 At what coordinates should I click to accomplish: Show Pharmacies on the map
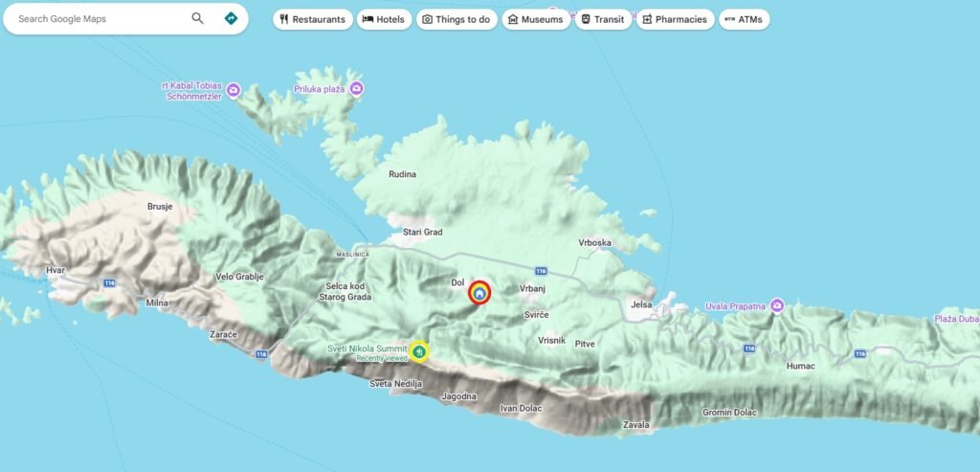[675, 19]
